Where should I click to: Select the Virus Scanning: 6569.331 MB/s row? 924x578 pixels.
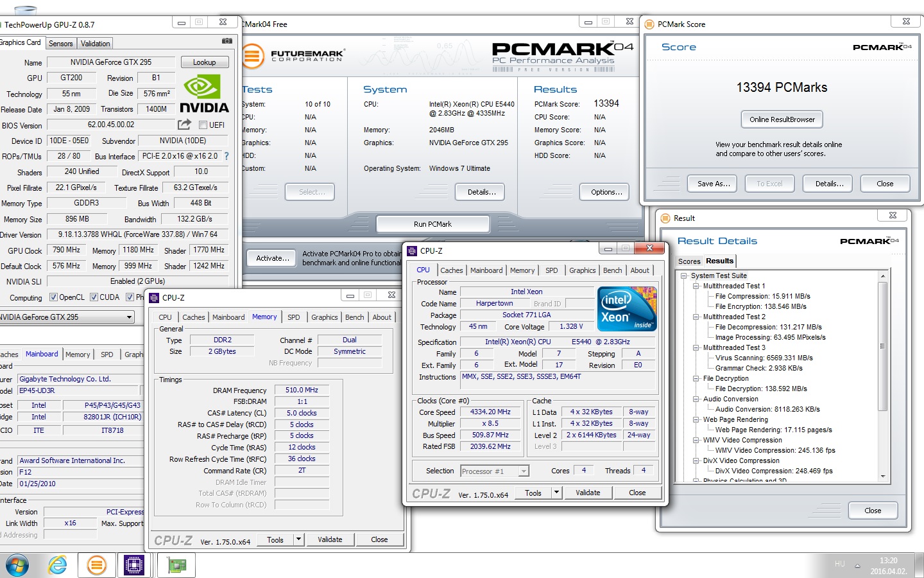pos(764,358)
